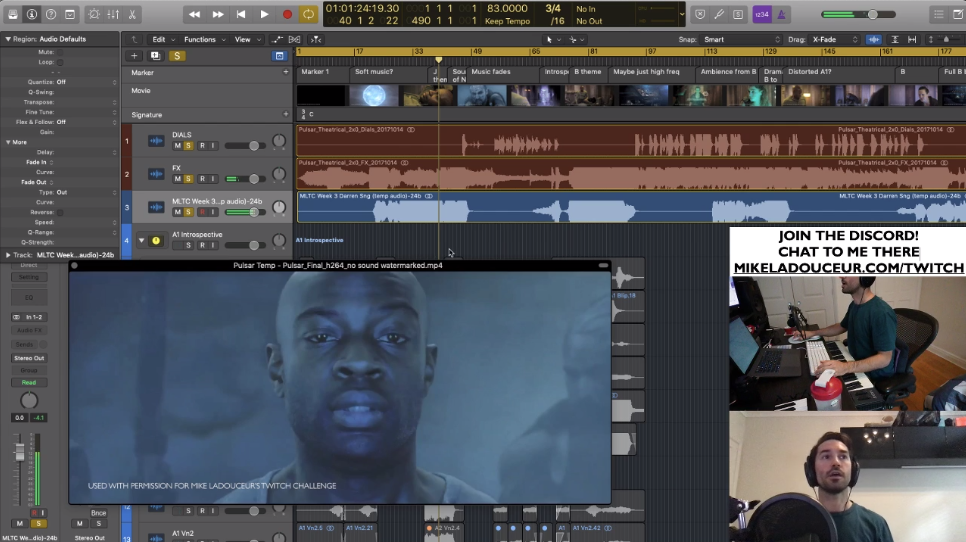Open Editors scissors icon
Image resolution: width=966 pixels, height=542 pixels.
click(132, 14)
